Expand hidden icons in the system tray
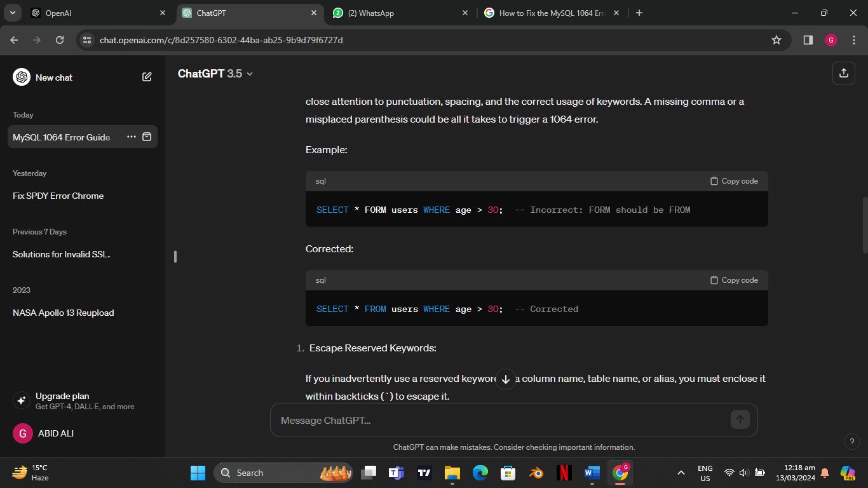The image size is (868, 488). coord(680,473)
